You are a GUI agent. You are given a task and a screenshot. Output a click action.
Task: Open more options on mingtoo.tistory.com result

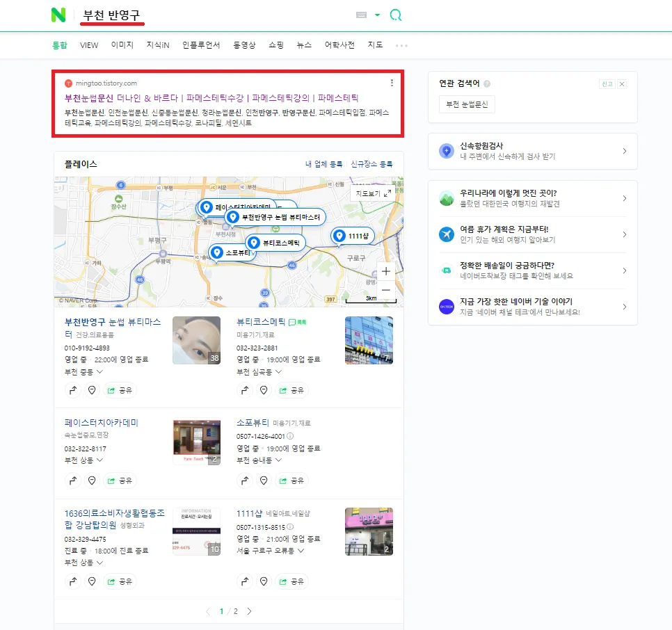pos(392,82)
